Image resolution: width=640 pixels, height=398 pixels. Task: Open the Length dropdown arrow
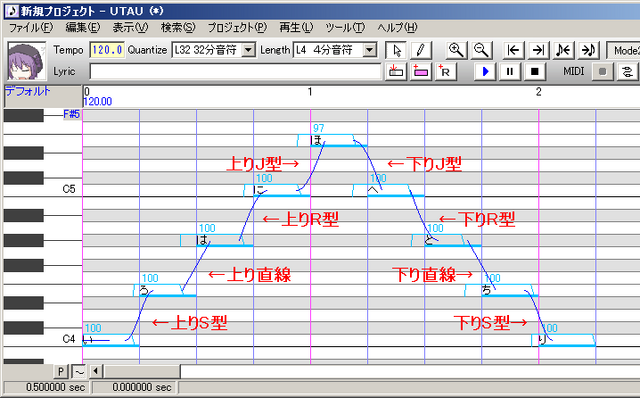(369, 50)
